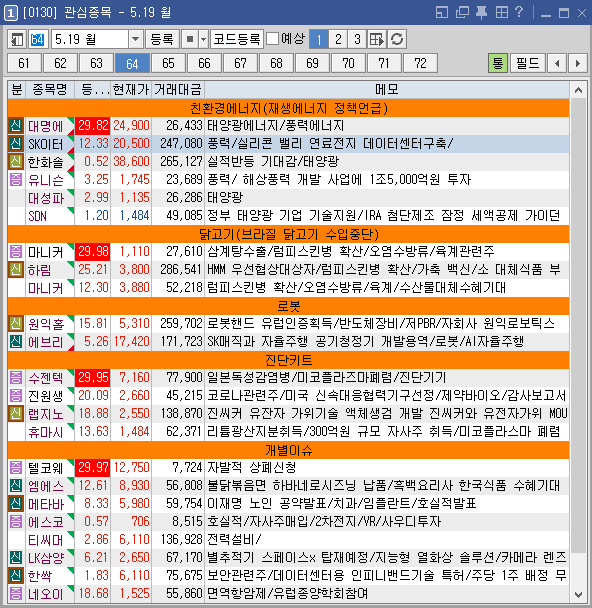Click the 신 badge on 한화솔 row
The height and width of the screenshot is (608, 592).
click(x=16, y=161)
